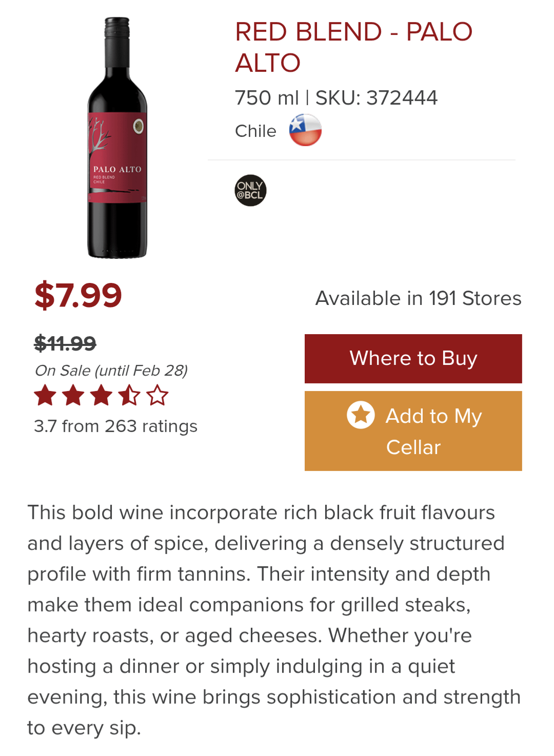Click the Add to My Cellar label
This screenshot has width=554, height=756.
tap(433, 431)
